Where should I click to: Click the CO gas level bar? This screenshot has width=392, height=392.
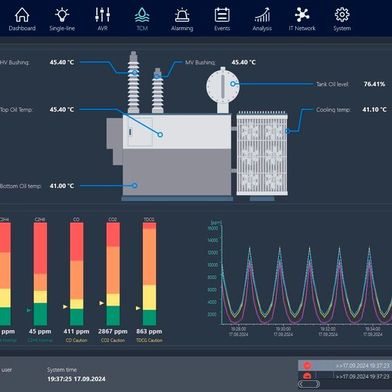point(77,274)
